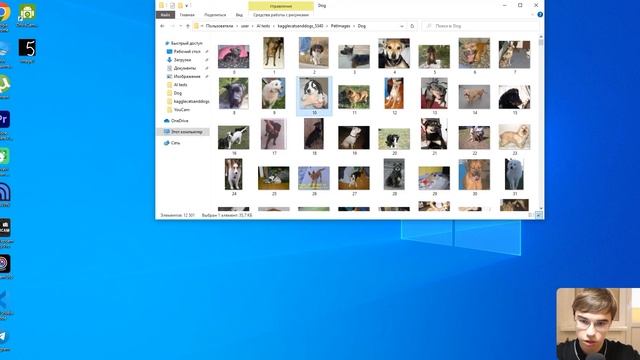Viewport: 640px width, 360px height.
Task: Navigate to AI tests in the breadcrumb
Action: click(263, 26)
